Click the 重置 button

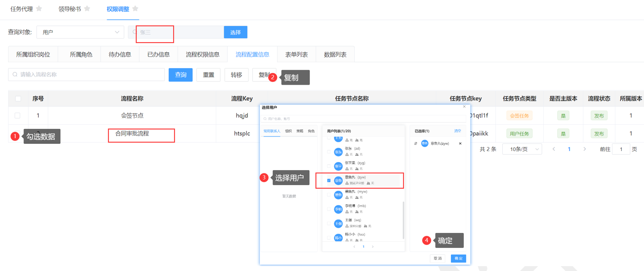[x=208, y=75]
